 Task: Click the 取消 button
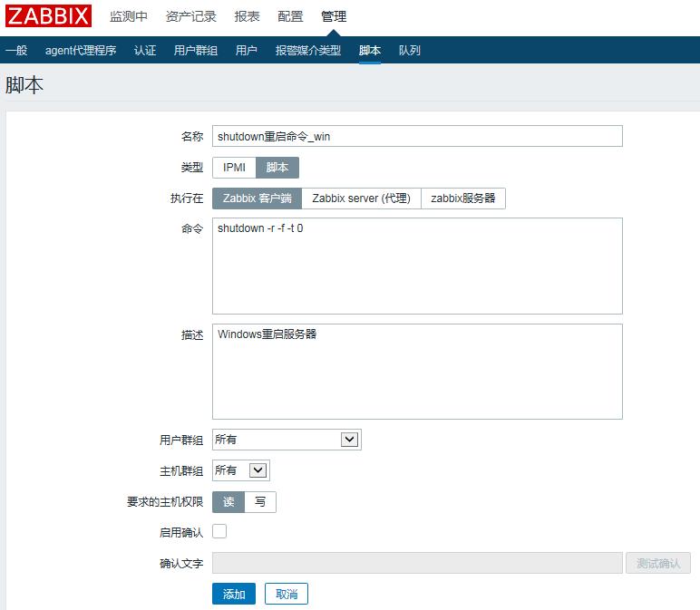(287, 594)
